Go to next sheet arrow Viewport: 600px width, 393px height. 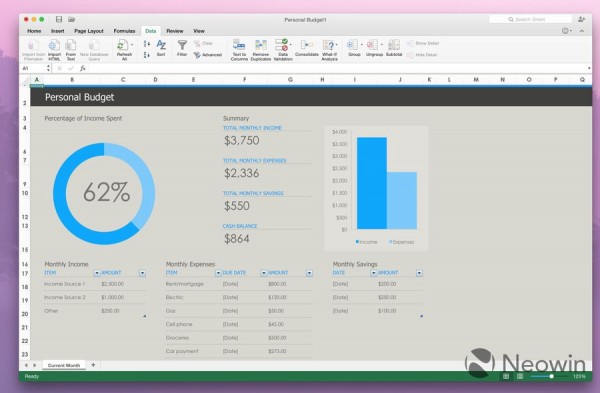point(34,365)
